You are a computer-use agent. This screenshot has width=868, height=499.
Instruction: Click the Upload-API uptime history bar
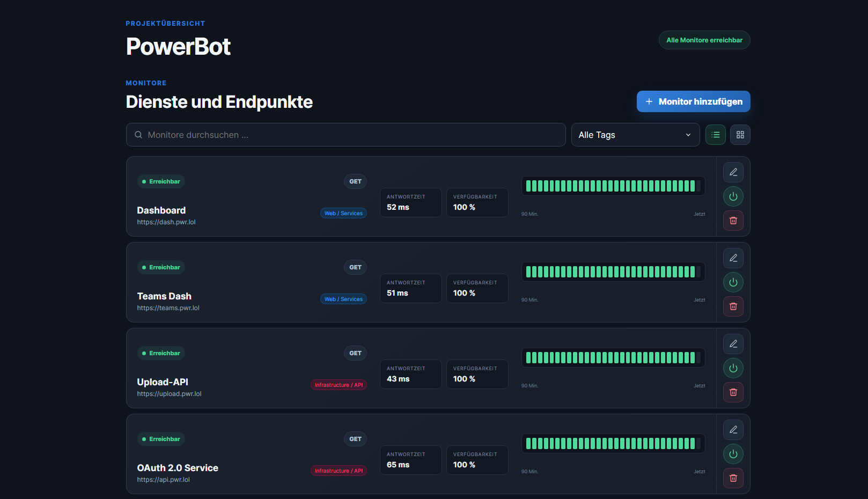613,358
